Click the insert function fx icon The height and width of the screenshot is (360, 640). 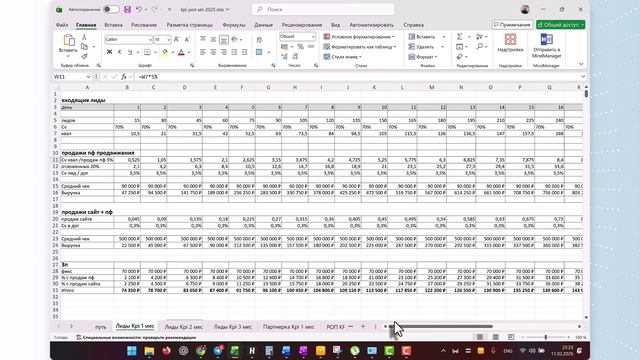coord(124,77)
